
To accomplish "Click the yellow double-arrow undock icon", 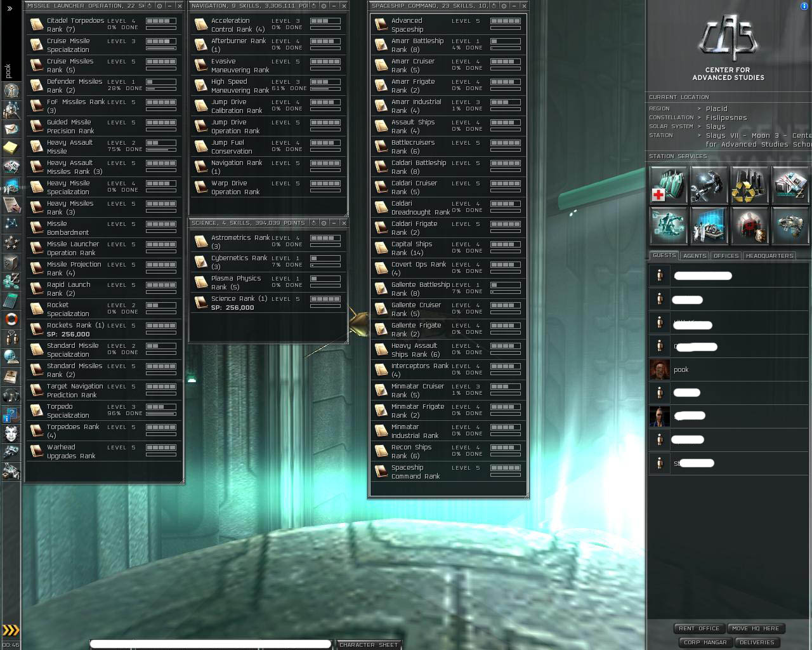I will (x=11, y=630).
